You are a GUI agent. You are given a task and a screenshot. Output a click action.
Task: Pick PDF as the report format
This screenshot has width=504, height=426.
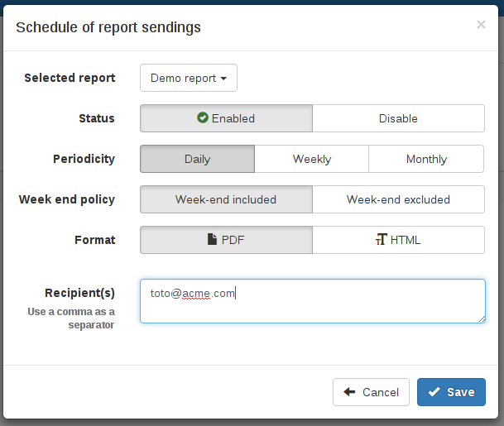[226, 240]
